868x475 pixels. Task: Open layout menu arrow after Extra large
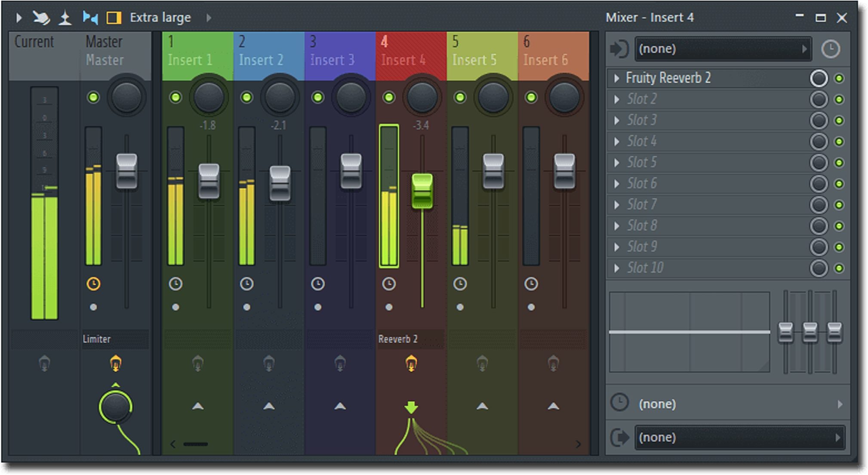[x=209, y=18]
